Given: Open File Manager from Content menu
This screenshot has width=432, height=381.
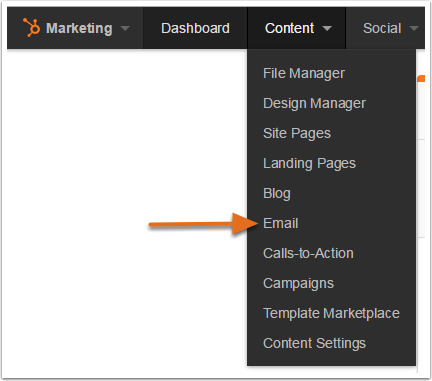Looking at the screenshot, I should coord(304,73).
